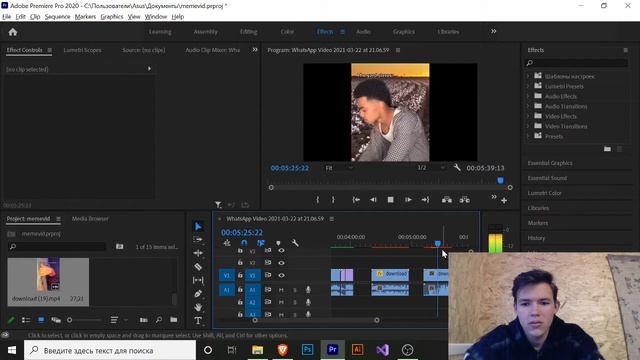Select the Type tool

click(x=198, y=320)
